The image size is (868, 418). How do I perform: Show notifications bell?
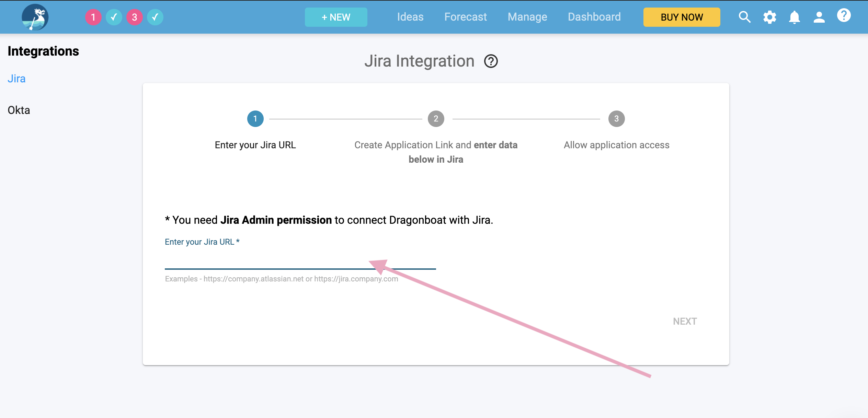(794, 17)
